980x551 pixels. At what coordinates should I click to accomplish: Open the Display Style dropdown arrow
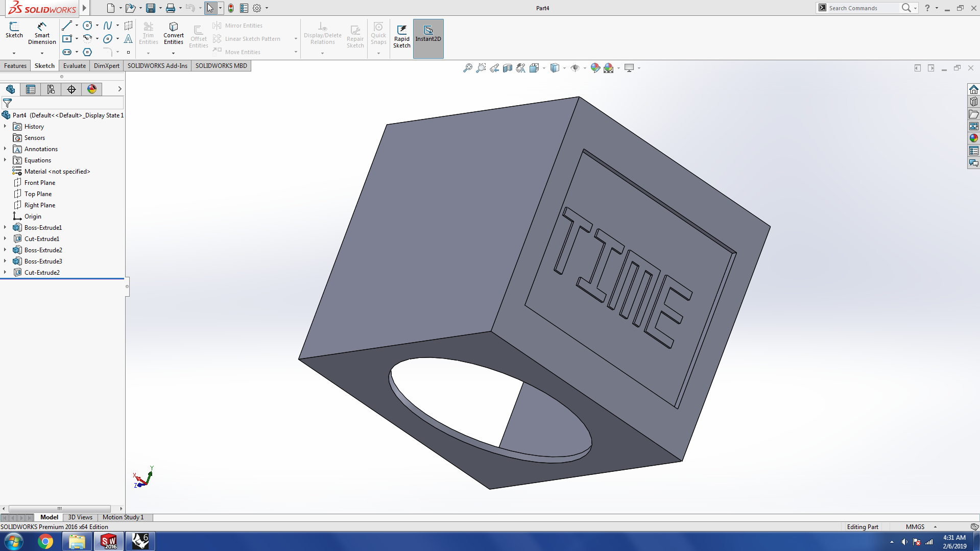pyautogui.click(x=564, y=68)
